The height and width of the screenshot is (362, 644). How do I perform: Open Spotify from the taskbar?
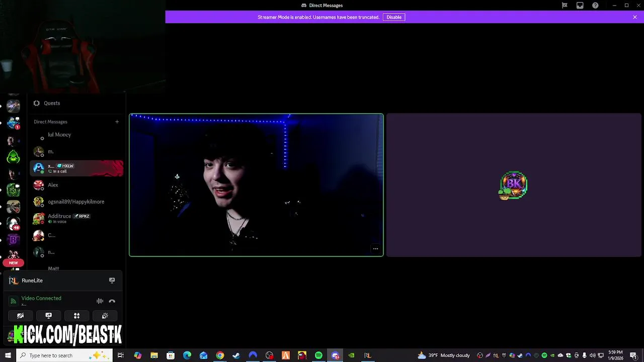coord(318,355)
